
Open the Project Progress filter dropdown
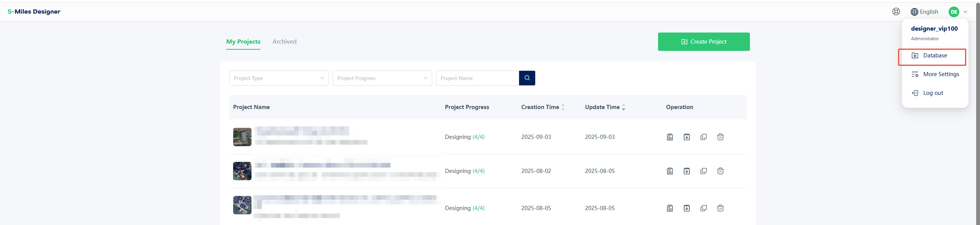pos(382,78)
